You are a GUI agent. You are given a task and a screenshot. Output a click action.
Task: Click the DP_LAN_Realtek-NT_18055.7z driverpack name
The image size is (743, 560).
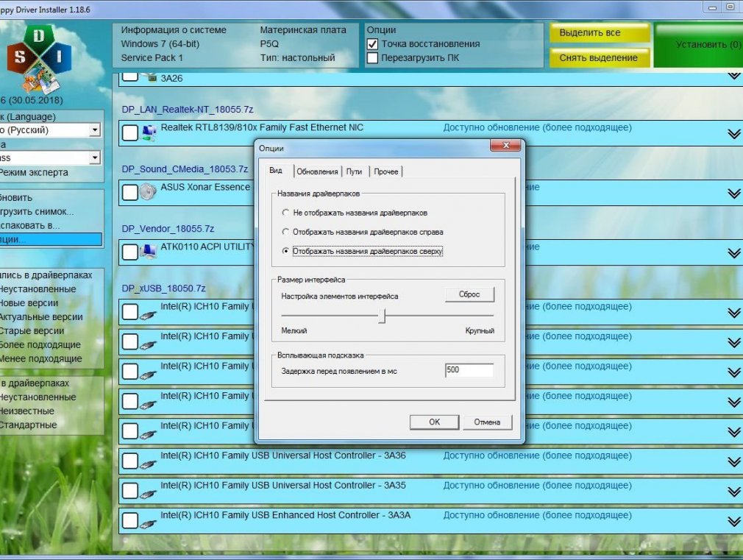(x=187, y=110)
